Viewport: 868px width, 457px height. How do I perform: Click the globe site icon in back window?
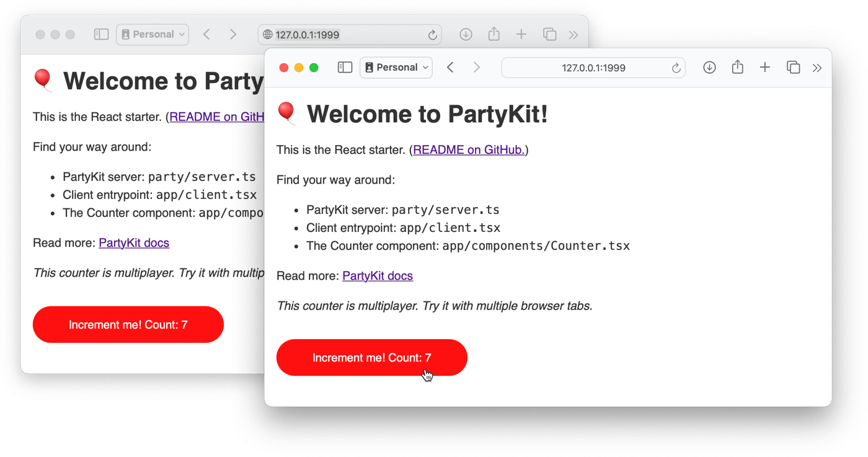pos(267,35)
